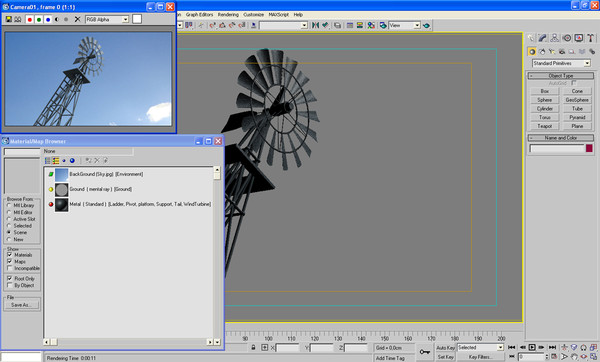Toggle the green channel in render window
Screen dimensions: 600x362
pos(39,19)
